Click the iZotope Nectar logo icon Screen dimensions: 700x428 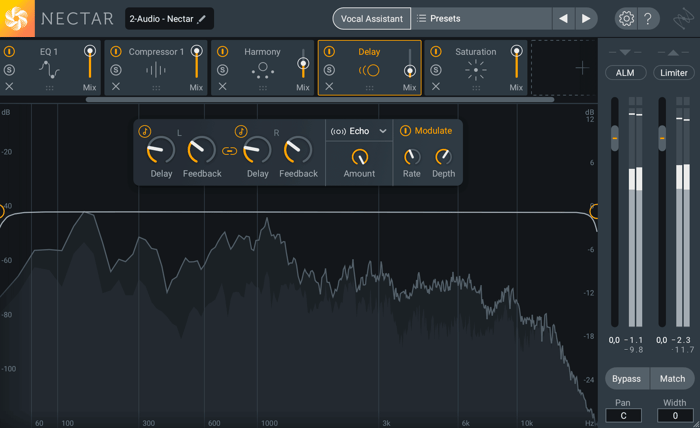click(17, 18)
